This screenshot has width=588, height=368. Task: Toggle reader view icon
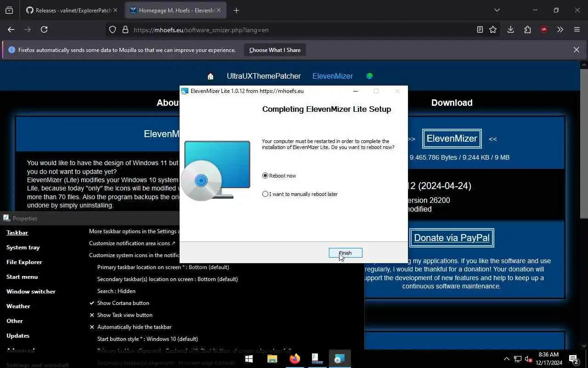(480, 29)
